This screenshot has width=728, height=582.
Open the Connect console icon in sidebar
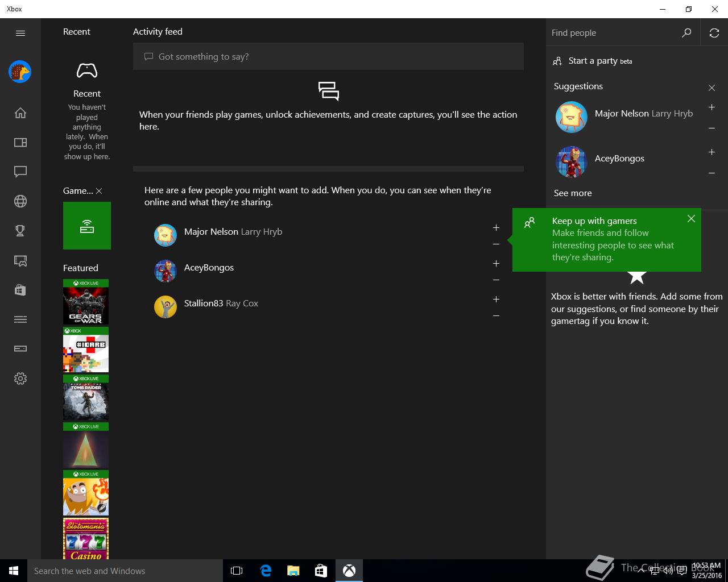[x=20, y=349]
